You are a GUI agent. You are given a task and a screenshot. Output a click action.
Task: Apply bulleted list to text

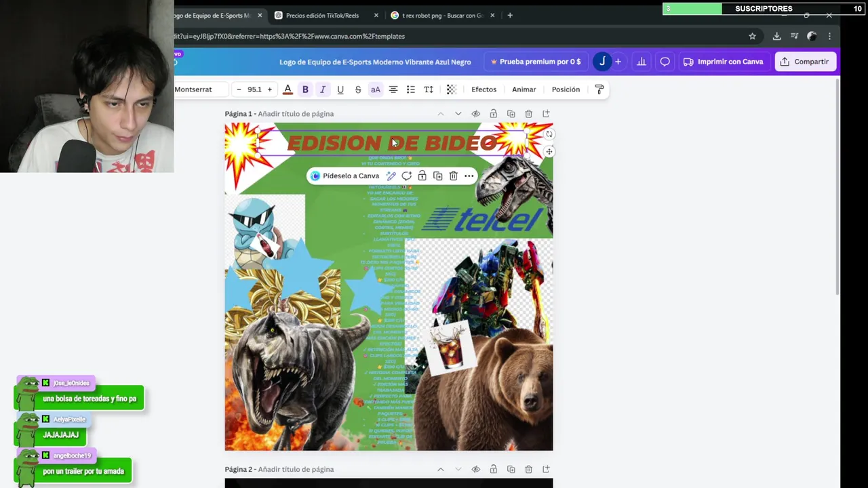(x=411, y=89)
